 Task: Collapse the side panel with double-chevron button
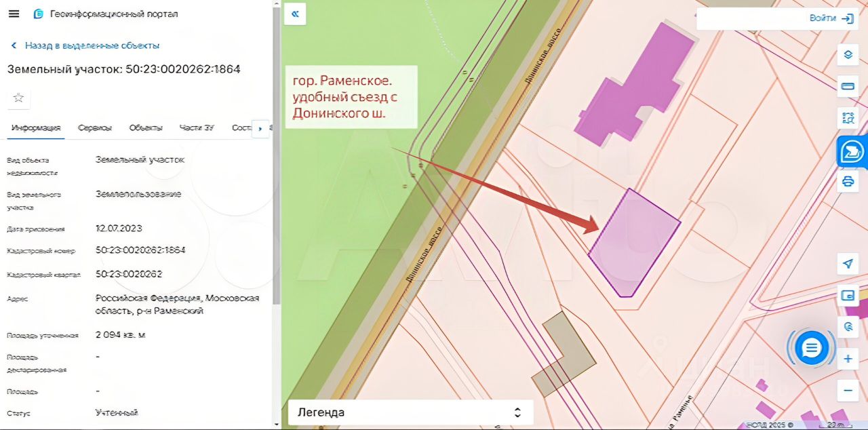click(295, 14)
